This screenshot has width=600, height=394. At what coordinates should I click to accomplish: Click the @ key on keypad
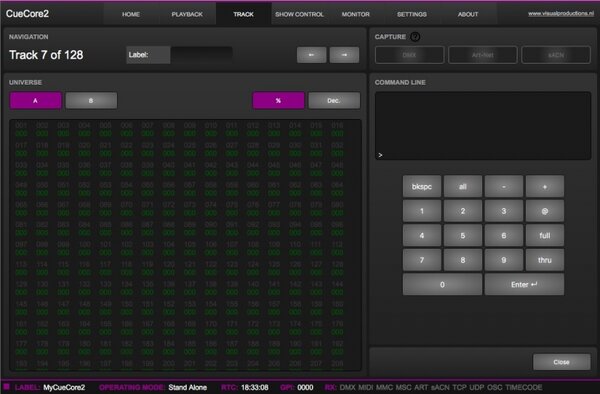[x=545, y=211]
